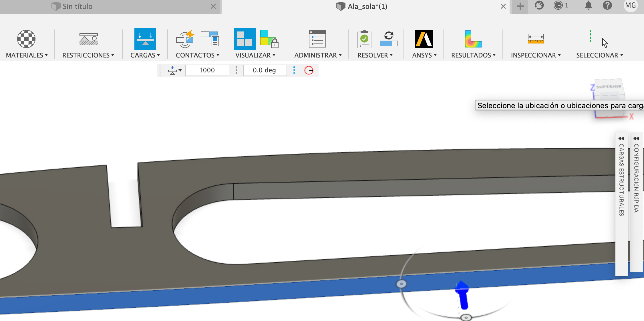Expand the MATERIALES dropdown menu
Image resolution: width=644 pixels, height=321 pixels.
(27, 55)
